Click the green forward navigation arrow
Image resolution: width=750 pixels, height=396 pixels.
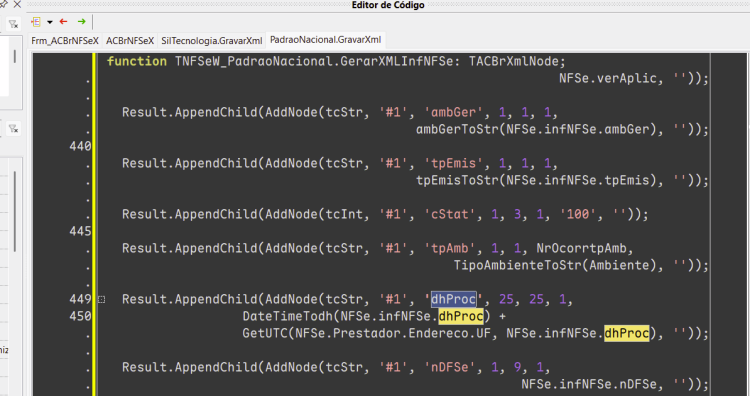[81, 22]
